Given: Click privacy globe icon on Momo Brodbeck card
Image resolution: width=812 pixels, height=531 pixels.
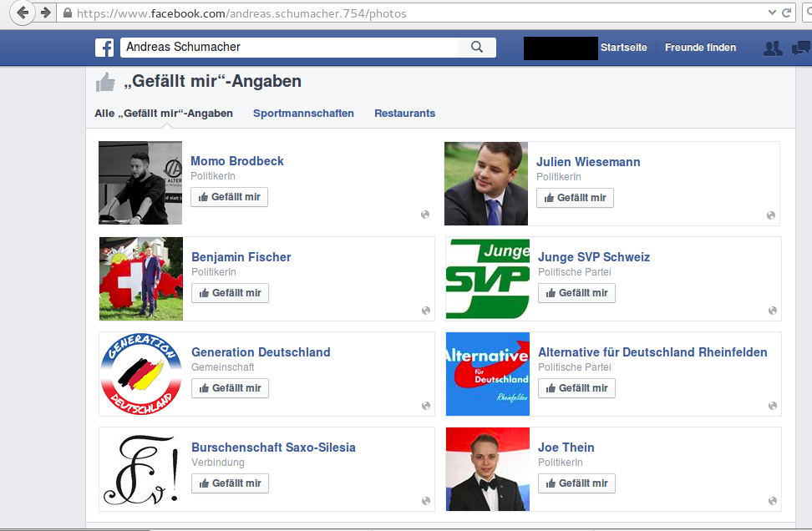Looking at the screenshot, I should click(425, 215).
